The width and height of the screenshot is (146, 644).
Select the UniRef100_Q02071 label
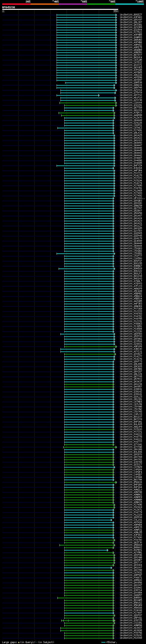pos(131,65)
